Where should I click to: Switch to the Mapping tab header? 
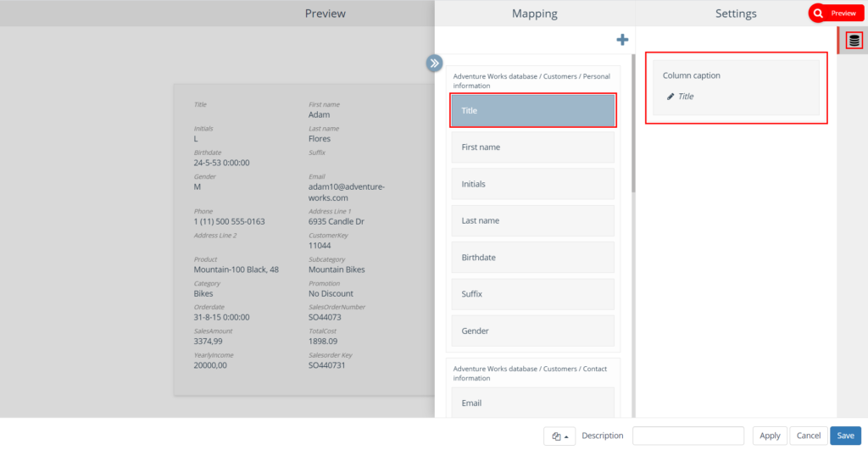tap(534, 14)
